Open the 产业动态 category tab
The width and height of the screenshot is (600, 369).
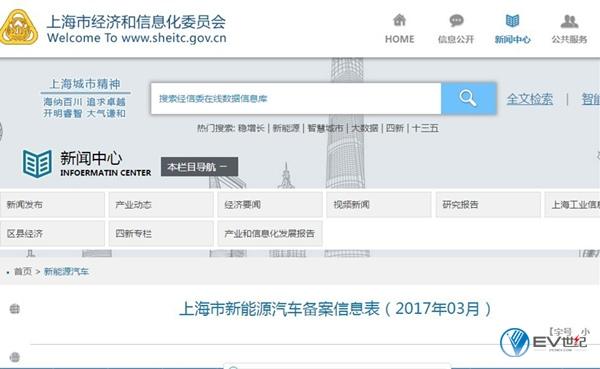tap(161, 204)
